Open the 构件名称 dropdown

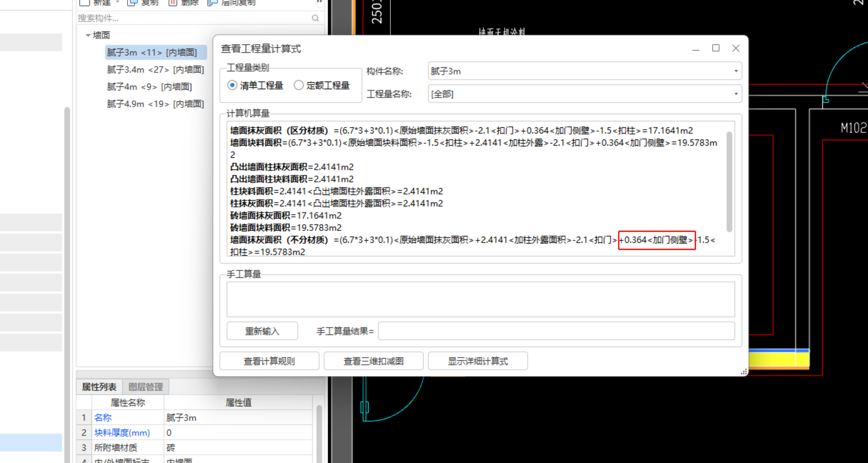(x=736, y=71)
